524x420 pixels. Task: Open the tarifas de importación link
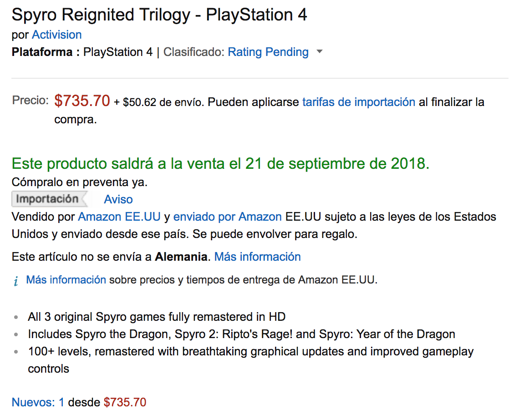pyautogui.click(x=358, y=102)
